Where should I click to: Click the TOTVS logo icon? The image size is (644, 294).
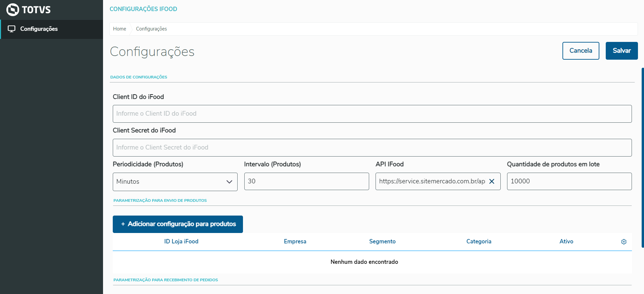[x=13, y=10]
